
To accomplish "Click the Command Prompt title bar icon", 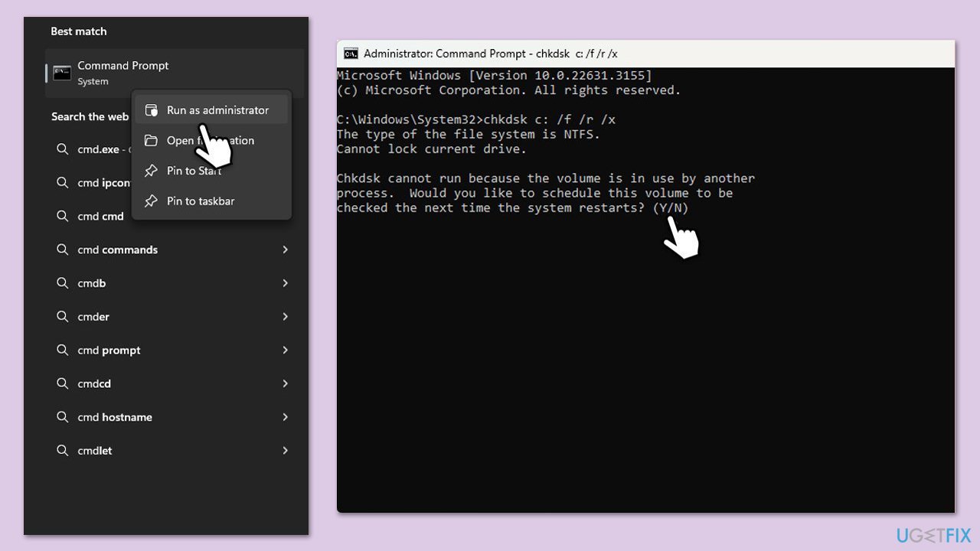I will coord(351,54).
